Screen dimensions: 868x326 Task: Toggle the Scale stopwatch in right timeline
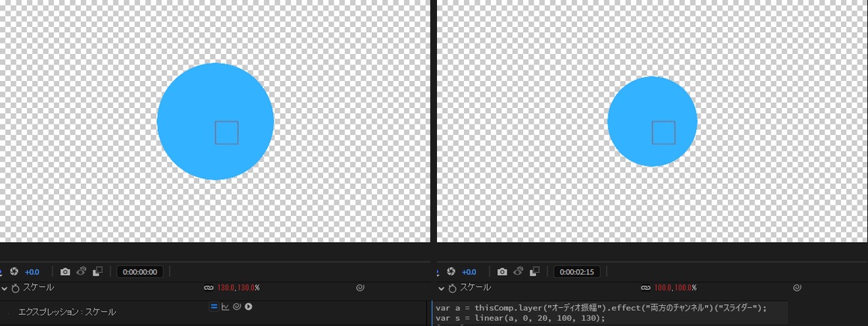pyautogui.click(x=452, y=288)
